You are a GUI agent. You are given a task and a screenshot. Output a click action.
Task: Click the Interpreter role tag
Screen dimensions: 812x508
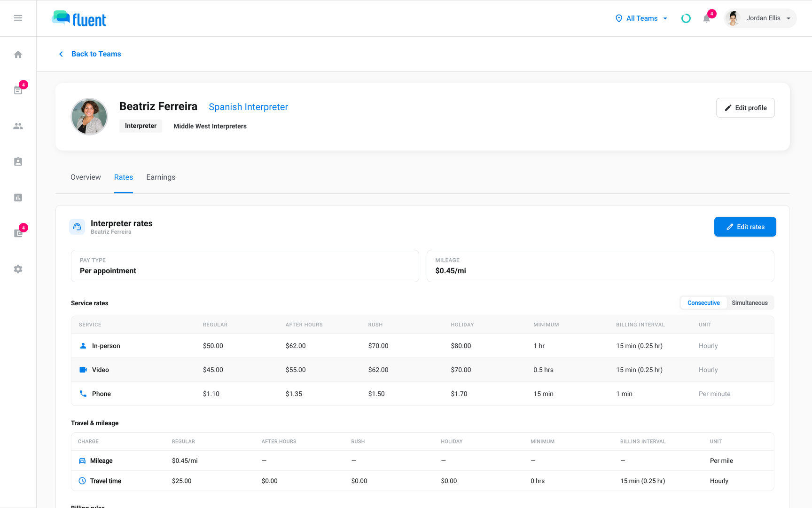pyautogui.click(x=141, y=126)
